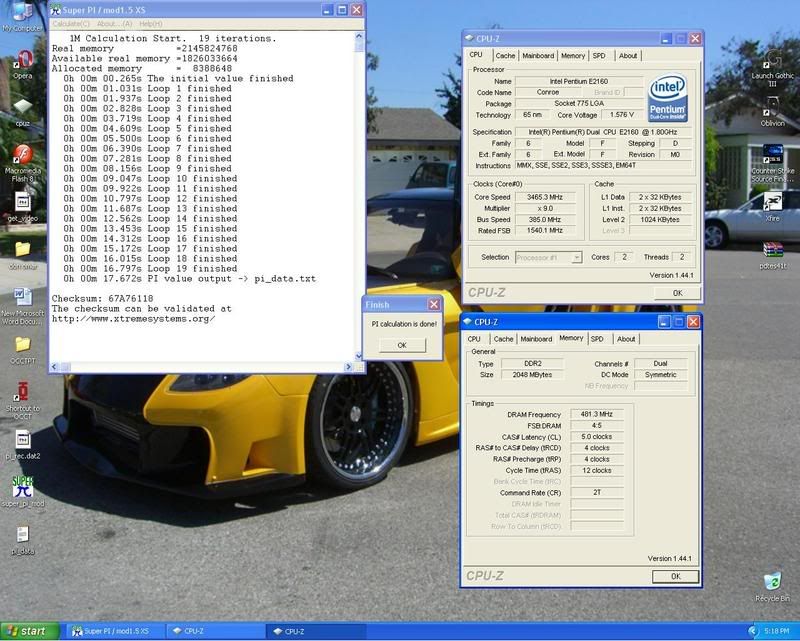The width and height of the screenshot is (800, 641).
Task: Switch to the Mainboard tab in top CPU-Z
Action: [x=538, y=56]
